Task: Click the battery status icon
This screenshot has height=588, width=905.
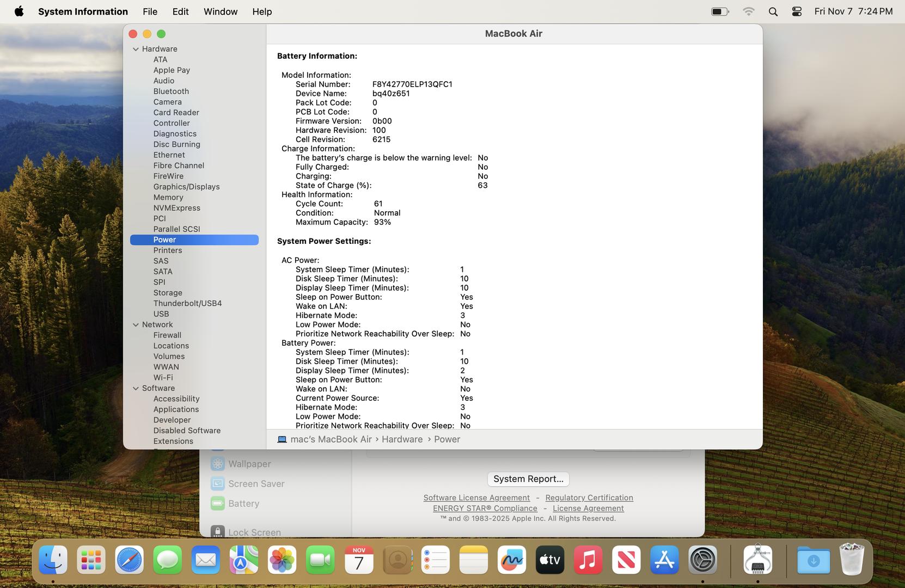Action: [719, 11]
